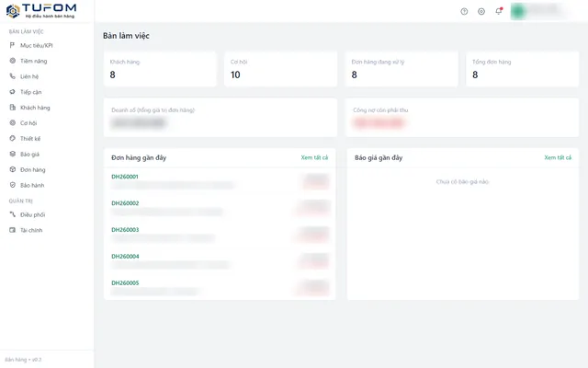Click Xem tất cả for Báo giá gần đây
The width and height of the screenshot is (588, 368).
tap(558, 157)
